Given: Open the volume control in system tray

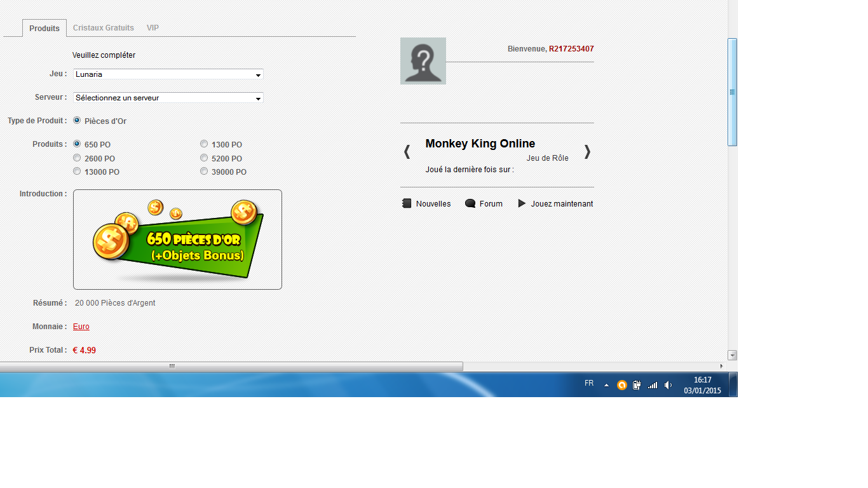Looking at the screenshot, I should (668, 385).
